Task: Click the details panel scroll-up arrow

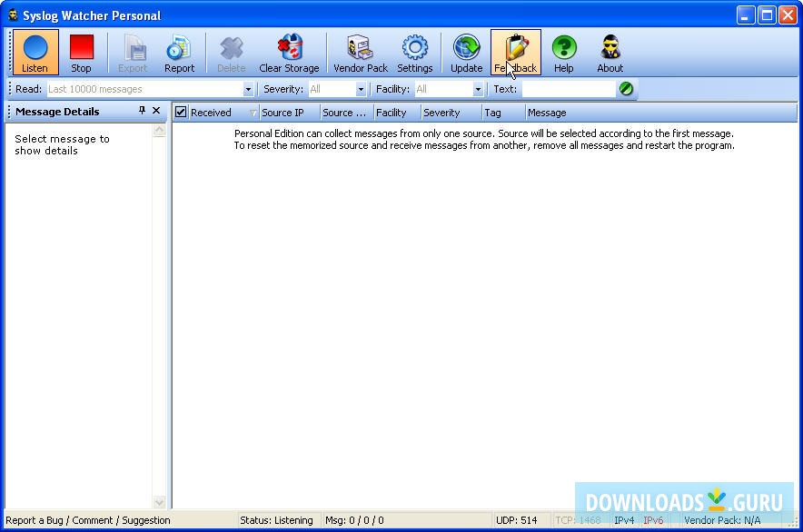Action: pos(159,130)
